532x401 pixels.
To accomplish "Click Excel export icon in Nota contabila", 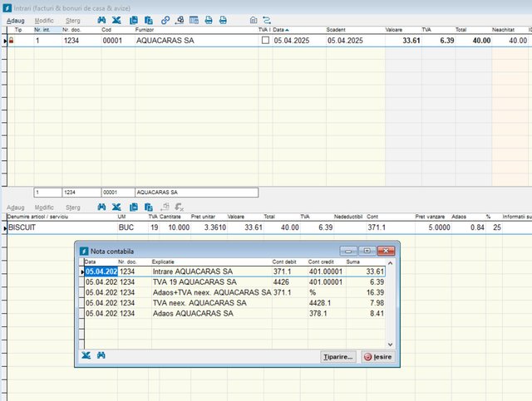I will (x=86, y=355).
